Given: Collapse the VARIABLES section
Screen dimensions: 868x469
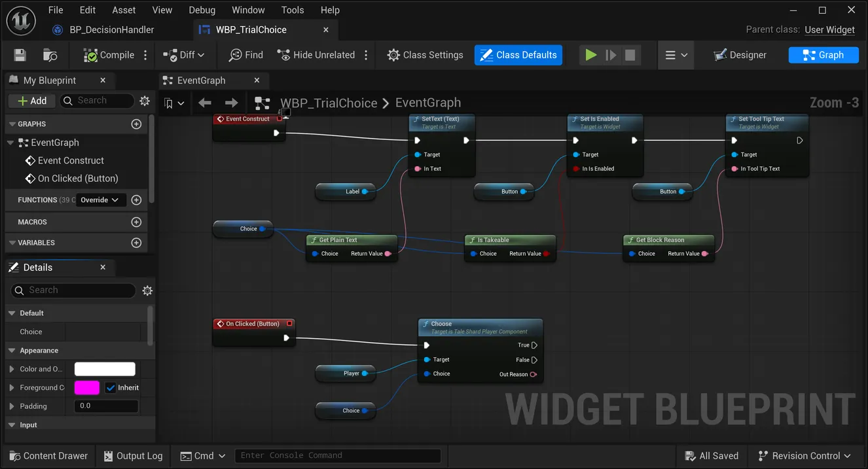Looking at the screenshot, I should 12,243.
